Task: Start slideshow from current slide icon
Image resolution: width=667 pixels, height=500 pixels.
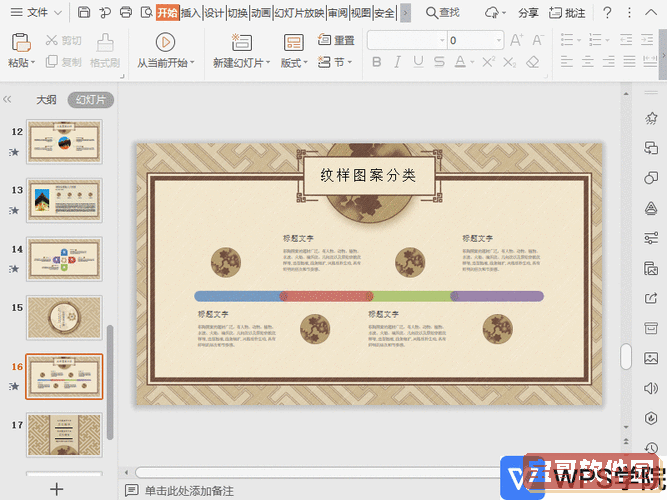Action: [165, 43]
